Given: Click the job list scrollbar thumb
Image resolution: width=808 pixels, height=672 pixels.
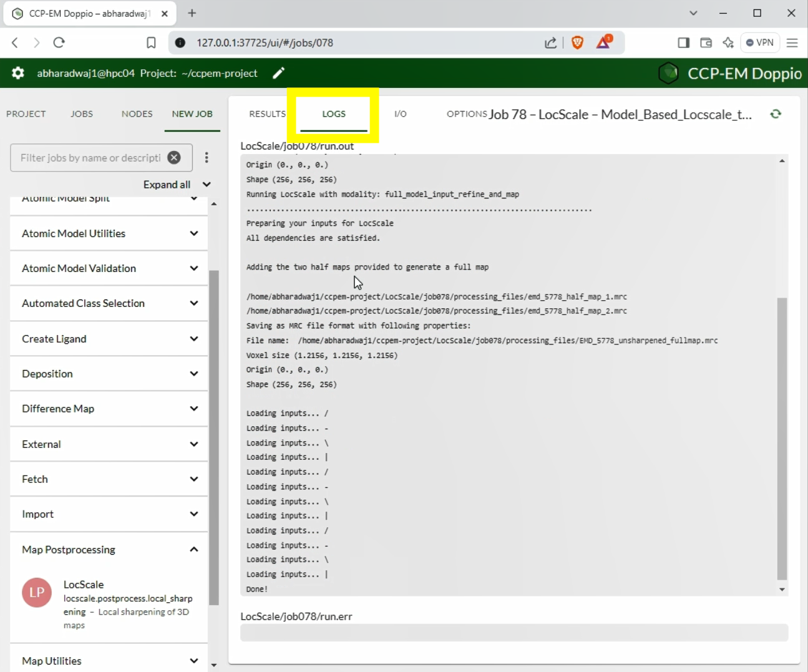Looking at the screenshot, I should coord(214,437).
